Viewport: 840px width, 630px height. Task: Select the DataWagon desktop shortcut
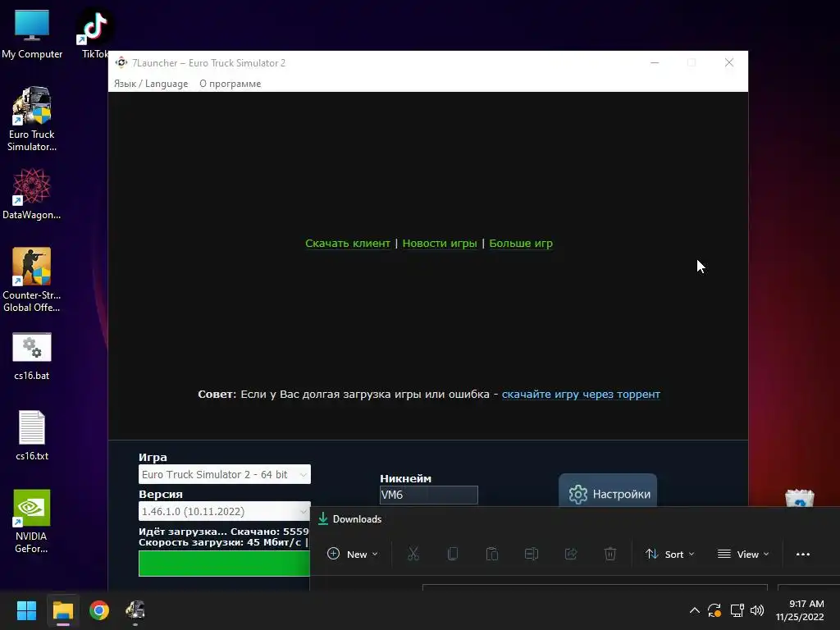32,194
